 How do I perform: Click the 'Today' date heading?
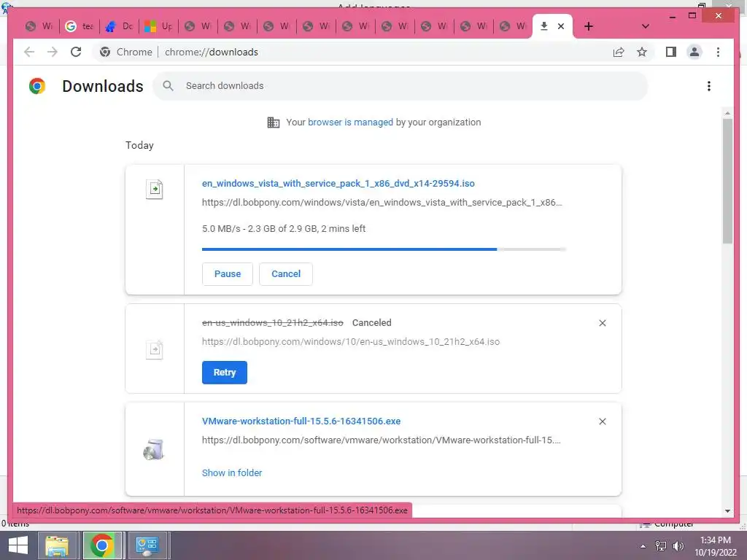139,145
